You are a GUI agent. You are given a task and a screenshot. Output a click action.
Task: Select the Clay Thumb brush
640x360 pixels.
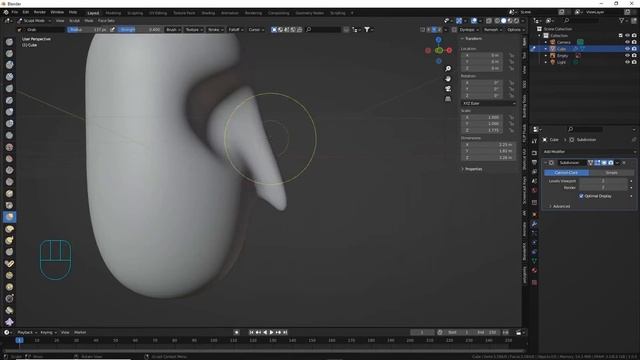coord(9,89)
